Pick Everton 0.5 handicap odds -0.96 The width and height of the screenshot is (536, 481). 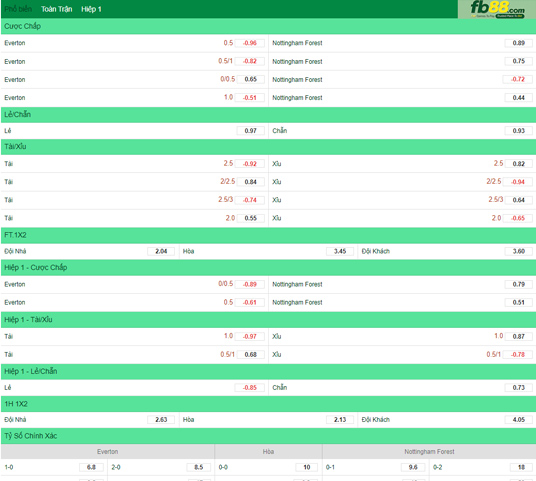[250, 43]
